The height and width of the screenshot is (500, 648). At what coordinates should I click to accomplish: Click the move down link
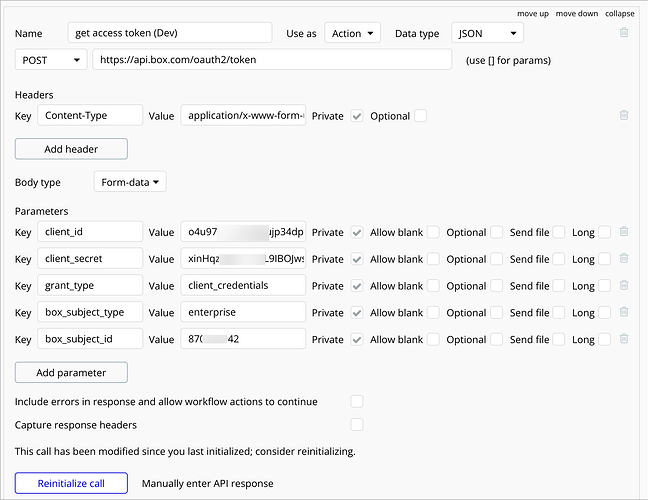coord(577,14)
